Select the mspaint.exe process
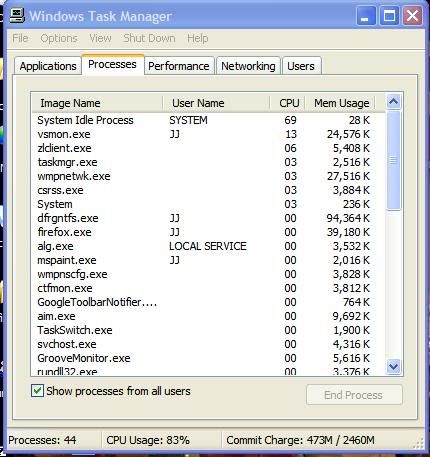The height and width of the screenshot is (457, 430). pyautogui.click(x=208, y=260)
